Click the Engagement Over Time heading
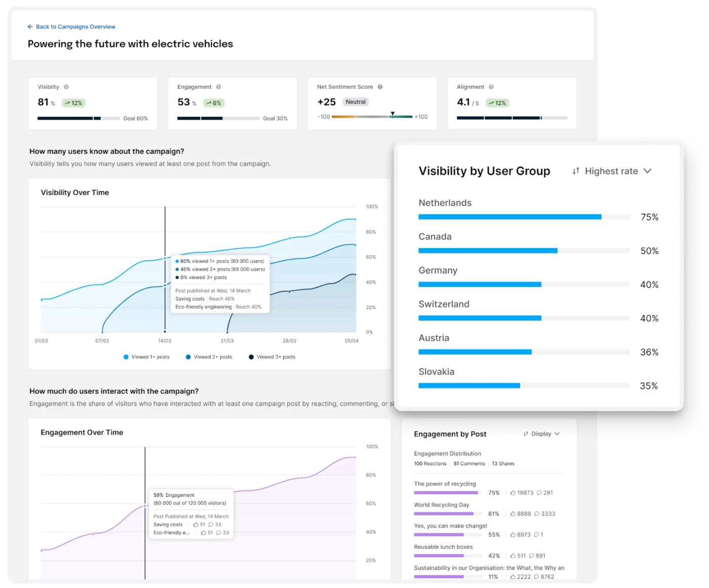 coord(82,433)
